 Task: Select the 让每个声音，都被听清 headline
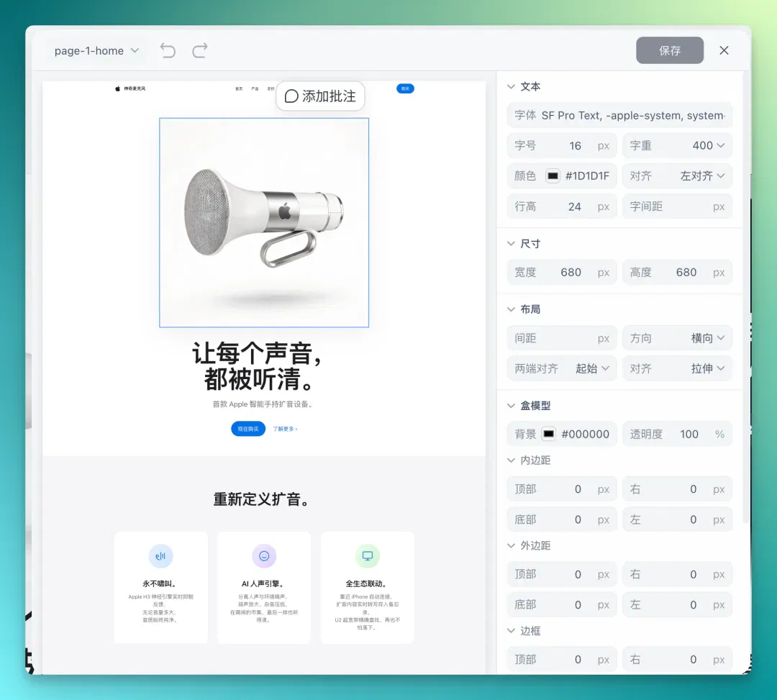tap(258, 367)
